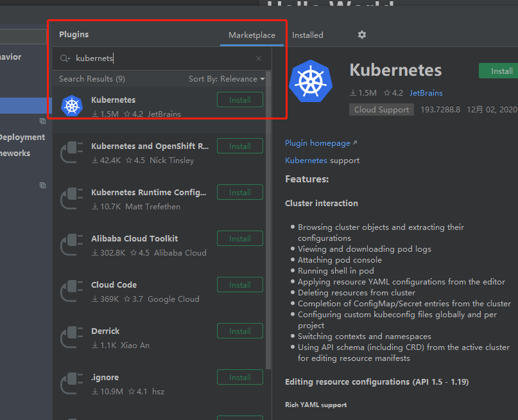Install .ignore plugin
This screenshot has width=518, height=420.
[x=240, y=378]
